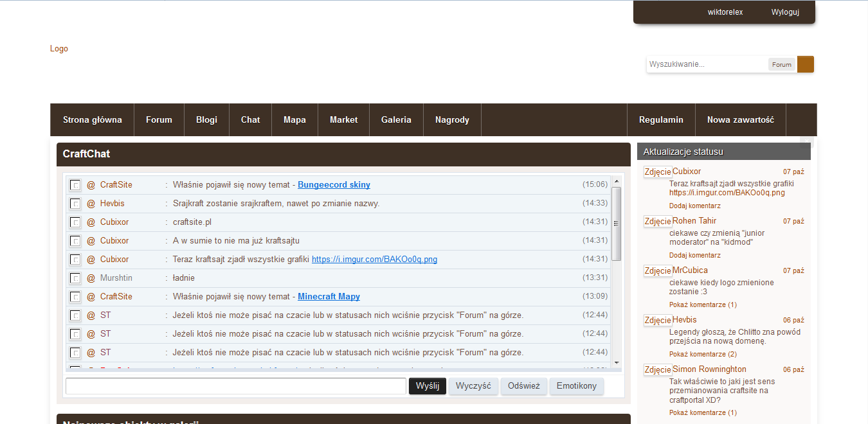Refresh the chat with Odśwież

coord(524,386)
